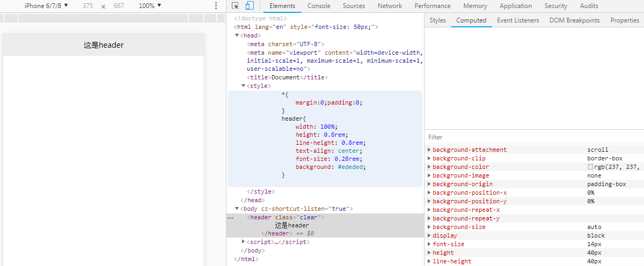The height and width of the screenshot is (266, 644).
Task: Select the Computed sidebar tab
Action: (471, 20)
